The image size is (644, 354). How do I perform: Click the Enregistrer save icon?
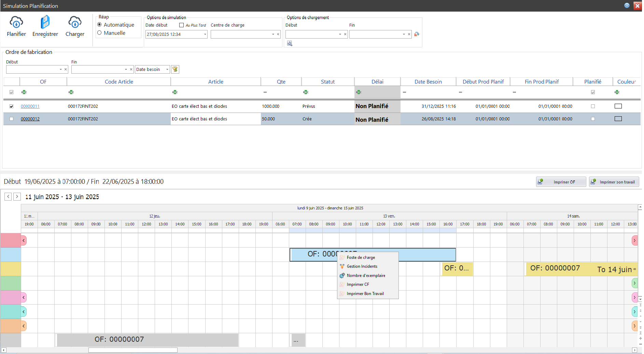(x=45, y=23)
